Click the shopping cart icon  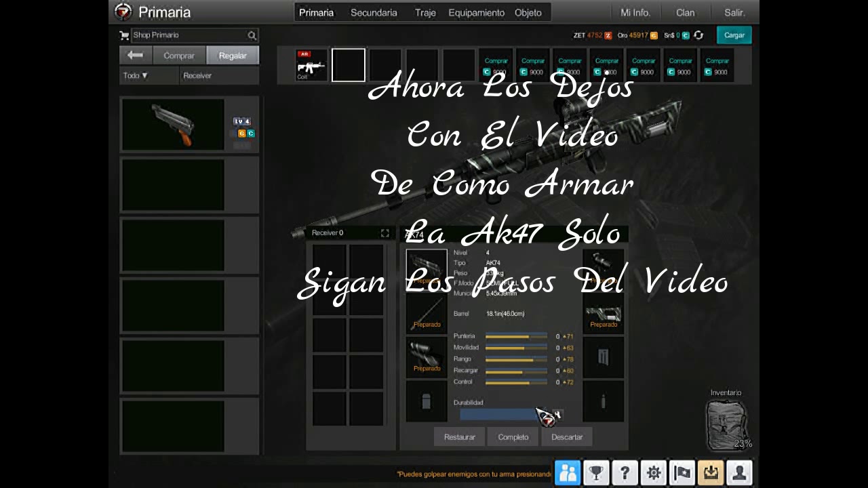tap(124, 35)
